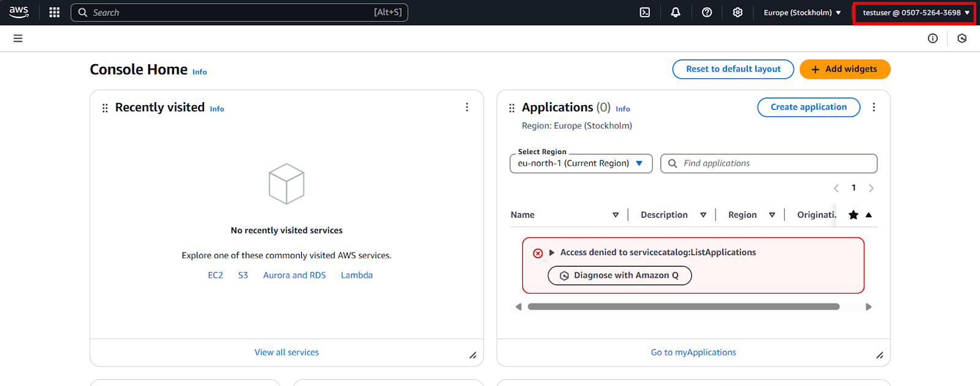The width and height of the screenshot is (980, 386).
Task: Open Recently visited widget options menu
Action: [467, 107]
